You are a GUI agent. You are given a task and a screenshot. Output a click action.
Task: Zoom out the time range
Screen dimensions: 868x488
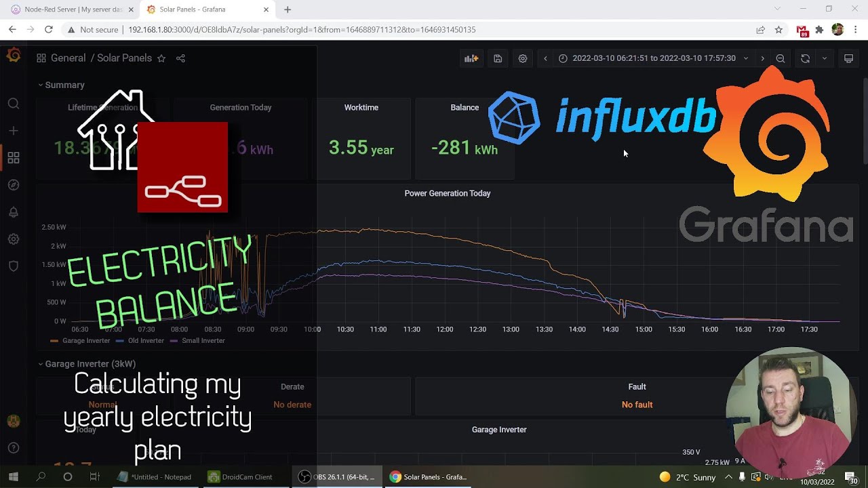pos(781,58)
